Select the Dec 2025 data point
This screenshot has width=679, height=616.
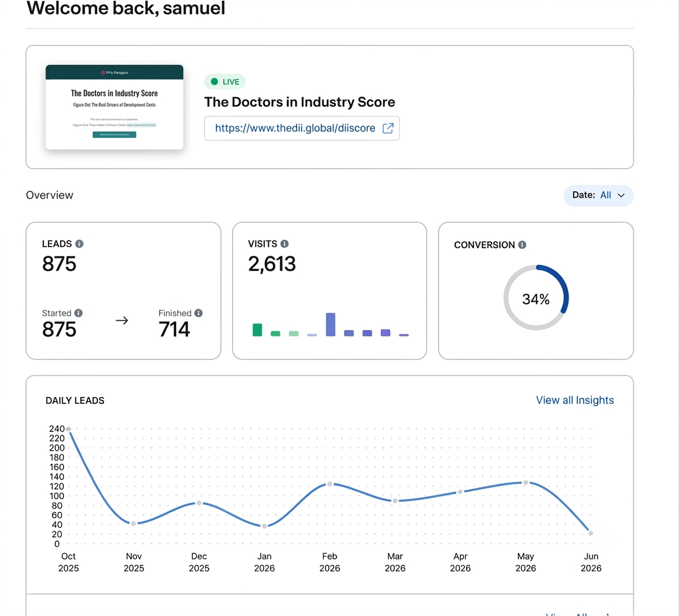point(199,503)
